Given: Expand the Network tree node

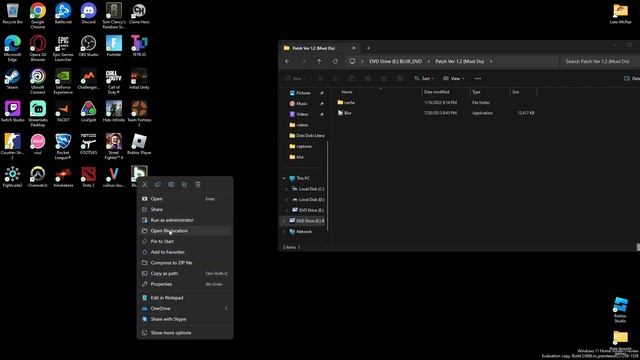Looking at the screenshot, I should [x=284, y=231].
